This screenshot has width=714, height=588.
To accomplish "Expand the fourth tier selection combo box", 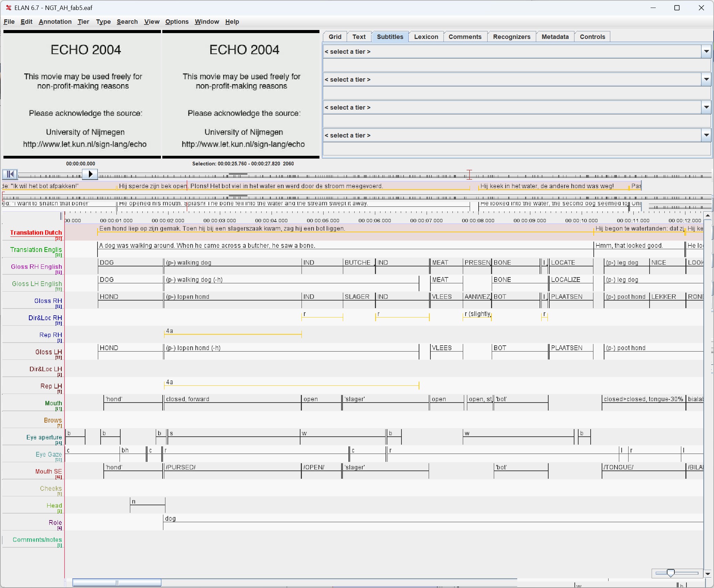I will (706, 135).
